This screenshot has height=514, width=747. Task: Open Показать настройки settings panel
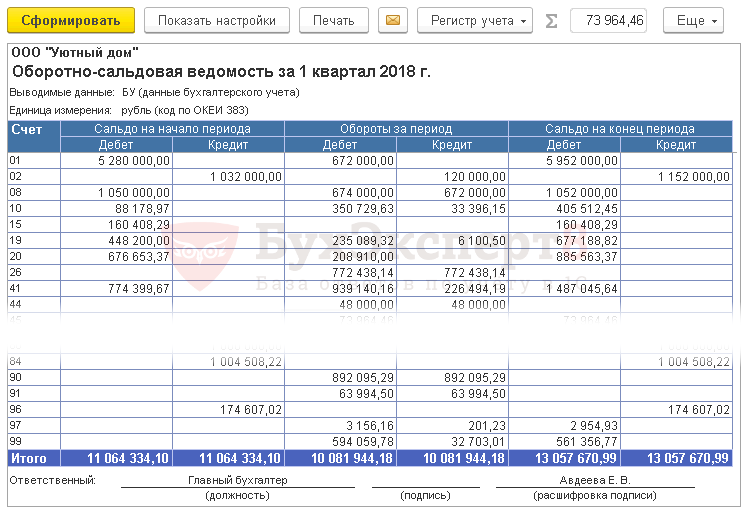tap(217, 20)
